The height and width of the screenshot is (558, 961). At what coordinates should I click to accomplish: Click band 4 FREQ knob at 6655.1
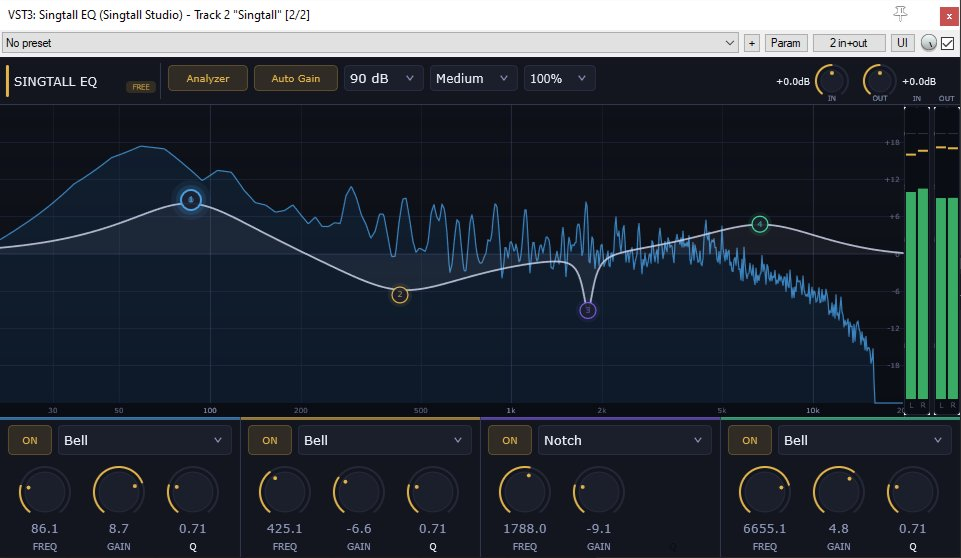[x=764, y=492]
